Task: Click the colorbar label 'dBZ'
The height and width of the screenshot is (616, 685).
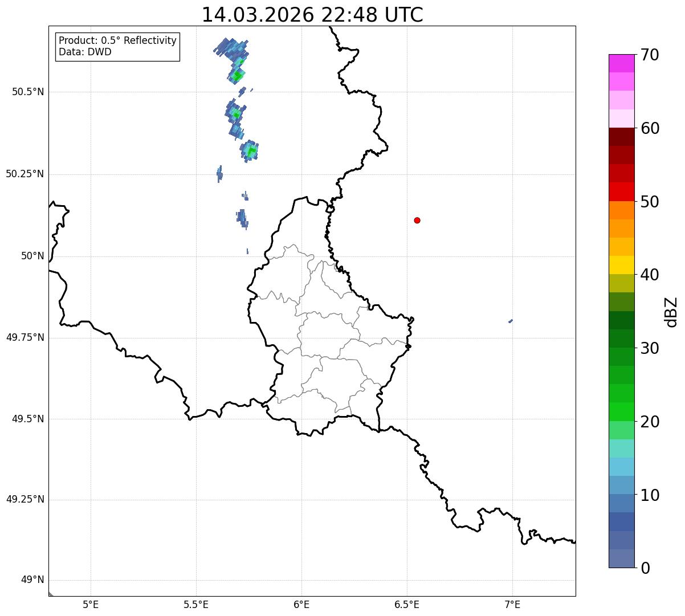Action: [671, 311]
